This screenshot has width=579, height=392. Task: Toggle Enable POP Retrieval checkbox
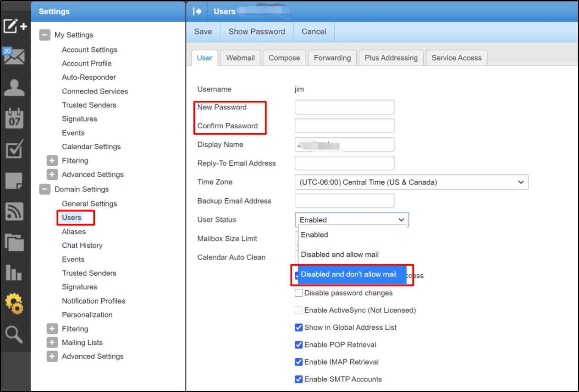pos(298,345)
